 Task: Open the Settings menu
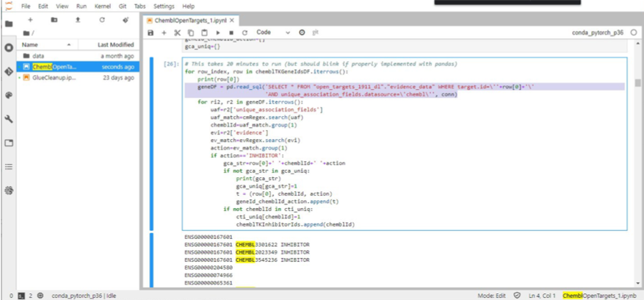(164, 6)
